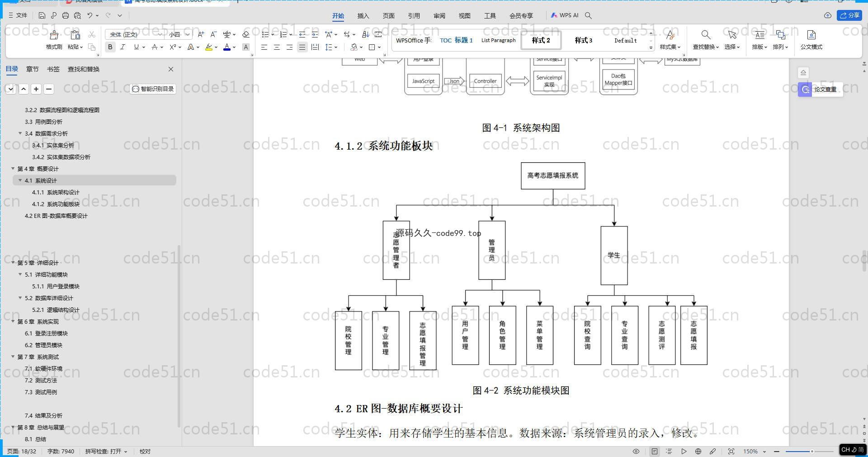Viewport: 868px width, 457px height.
Task: Open the 文件 (File) menu
Action: pos(18,15)
